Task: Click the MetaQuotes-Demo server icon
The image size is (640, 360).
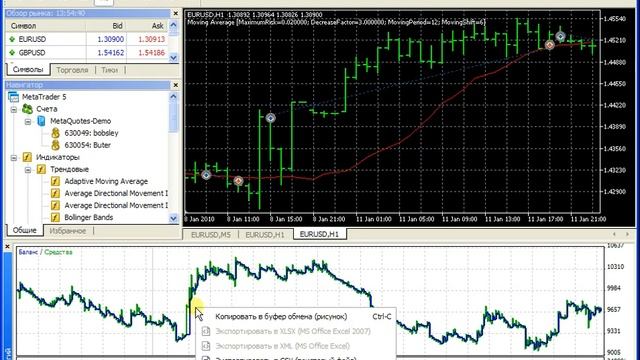Action: (41, 121)
